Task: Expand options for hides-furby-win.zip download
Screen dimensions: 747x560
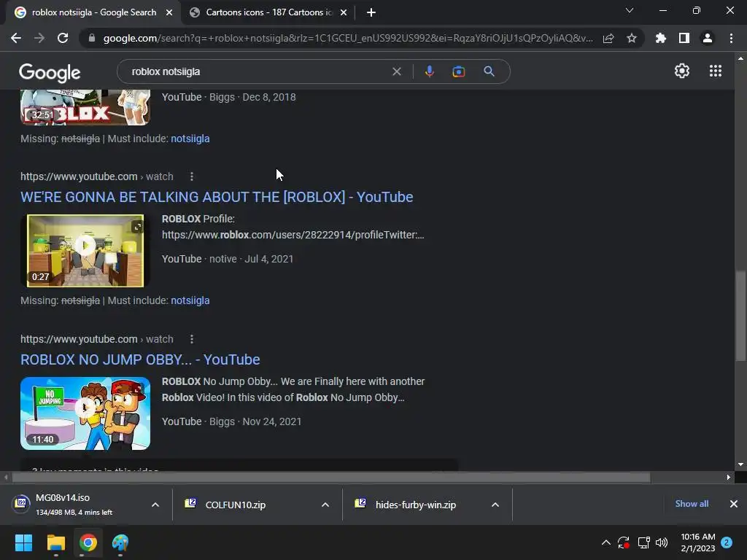Action: [x=495, y=505]
